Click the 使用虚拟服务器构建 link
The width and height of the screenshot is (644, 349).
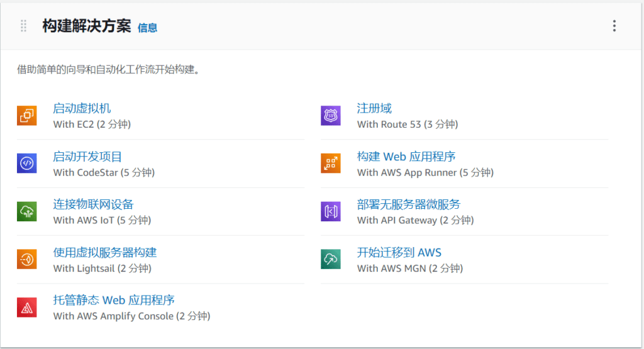click(104, 252)
